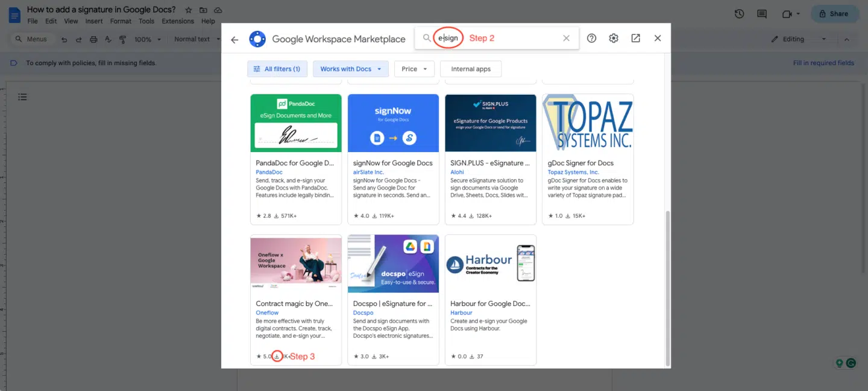Open the Edit menu
Image resolution: width=868 pixels, height=391 pixels.
pyautogui.click(x=51, y=21)
